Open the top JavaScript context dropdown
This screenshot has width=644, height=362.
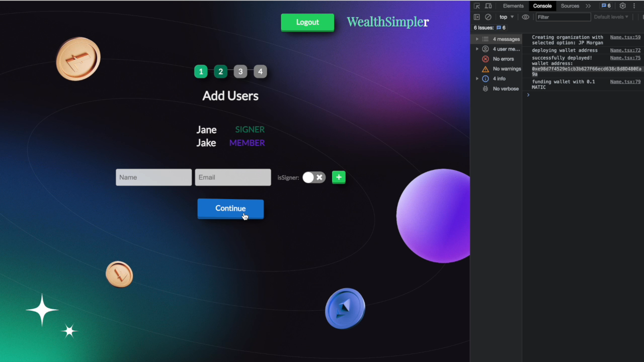[x=506, y=17]
